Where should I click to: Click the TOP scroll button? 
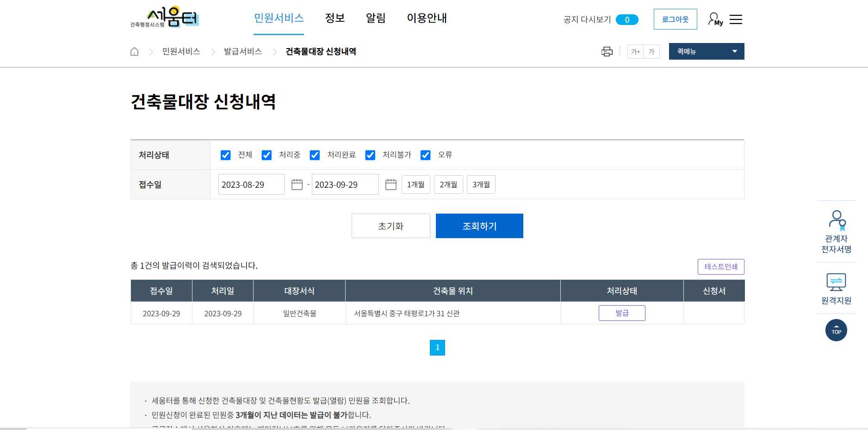tap(836, 330)
